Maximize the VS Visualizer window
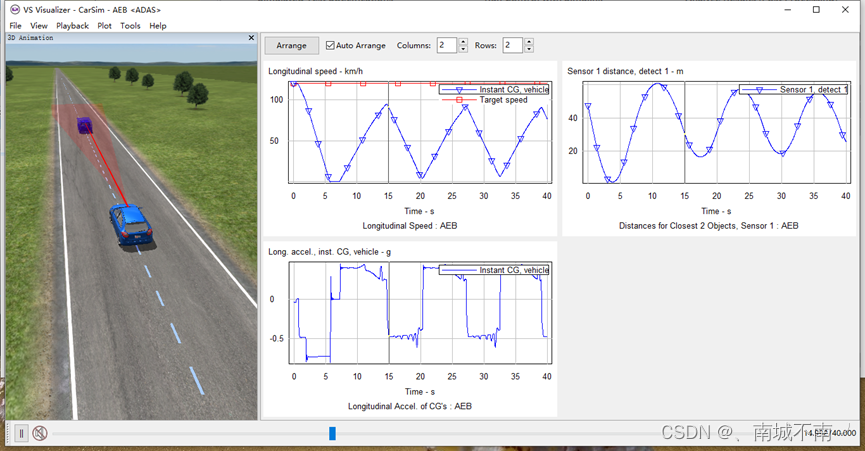 pyautogui.click(x=816, y=10)
